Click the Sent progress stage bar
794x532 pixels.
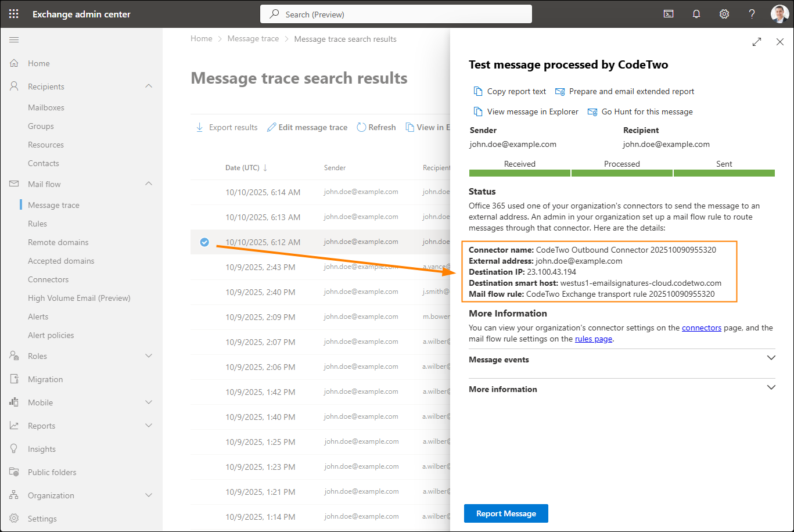tap(724, 173)
